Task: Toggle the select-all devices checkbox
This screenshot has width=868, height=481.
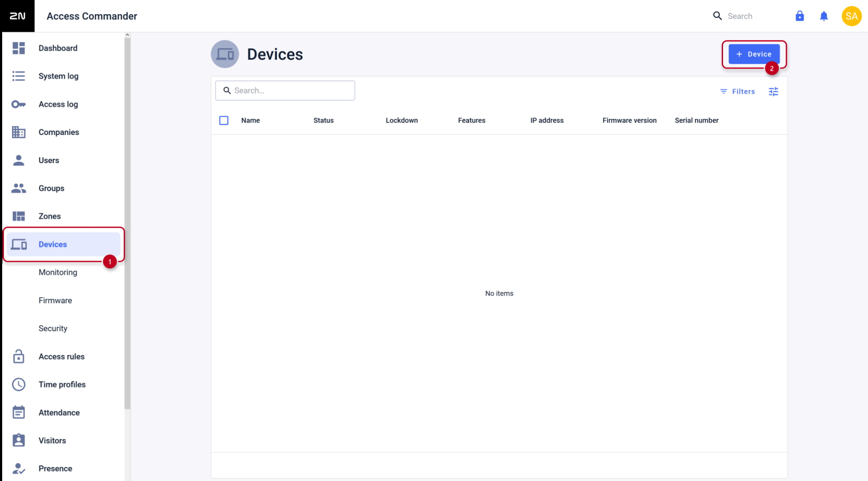Action: 224,121
